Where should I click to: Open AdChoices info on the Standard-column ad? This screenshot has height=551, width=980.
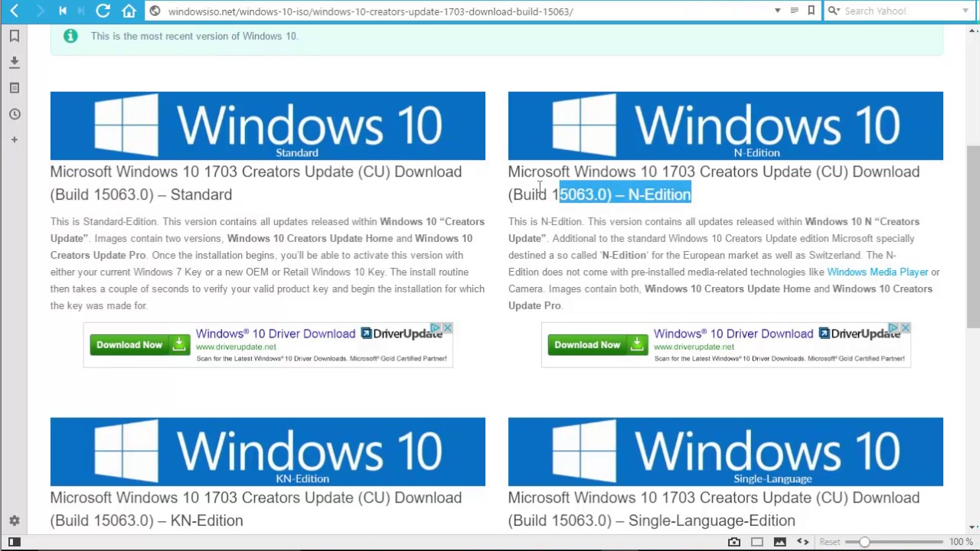pyautogui.click(x=436, y=328)
